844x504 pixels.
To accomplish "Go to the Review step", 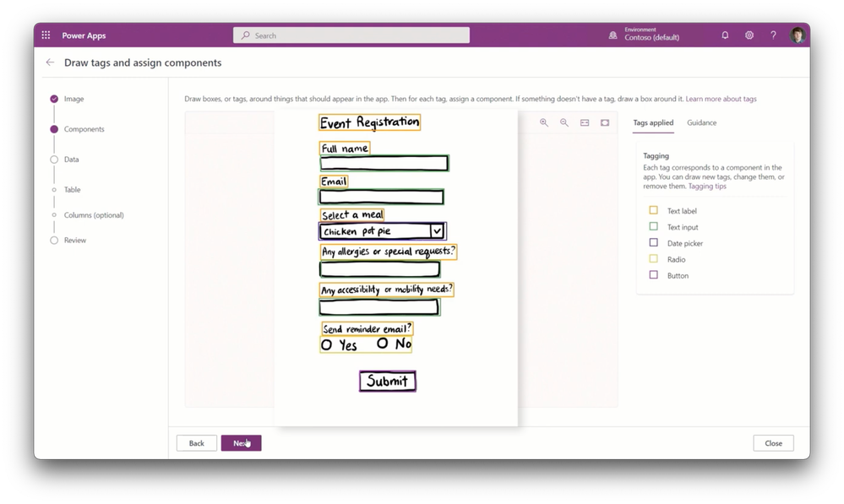I will pyautogui.click(x=75, y=240).
